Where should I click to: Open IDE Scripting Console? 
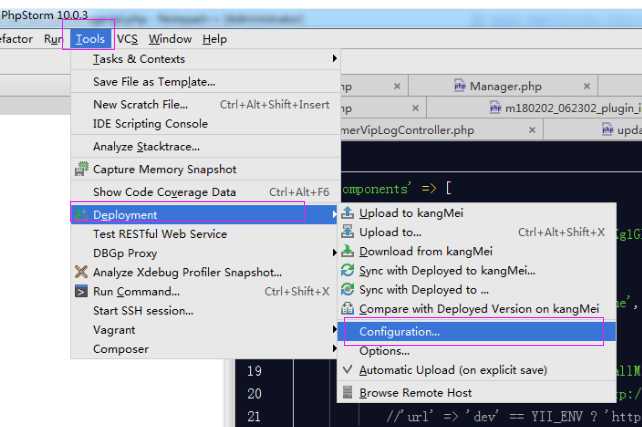[206, 124]
